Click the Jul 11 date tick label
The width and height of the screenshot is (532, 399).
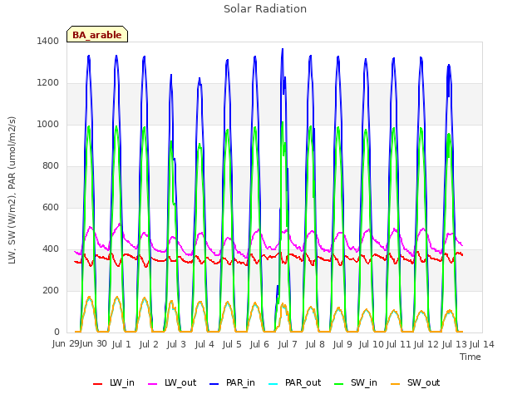tap(399, 344)
